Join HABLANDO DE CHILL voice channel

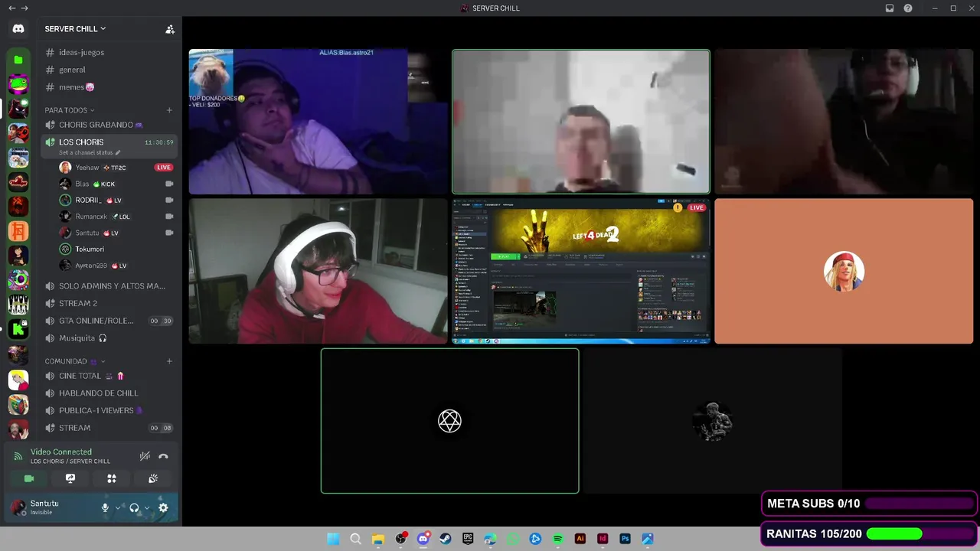[107, 393]
